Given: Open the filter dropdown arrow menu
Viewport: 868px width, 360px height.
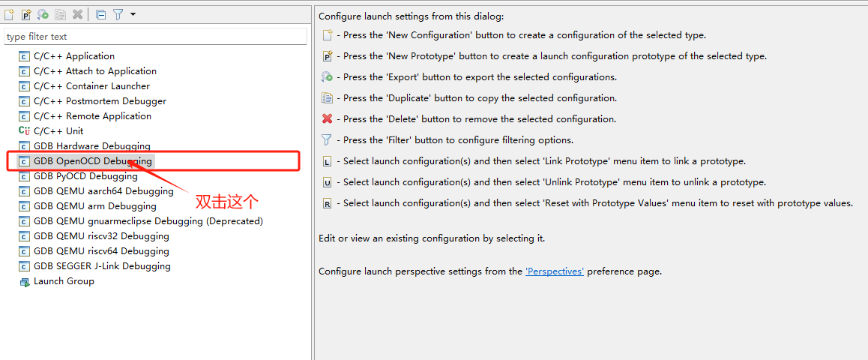Looking at the screenshot, I should 133,14.
